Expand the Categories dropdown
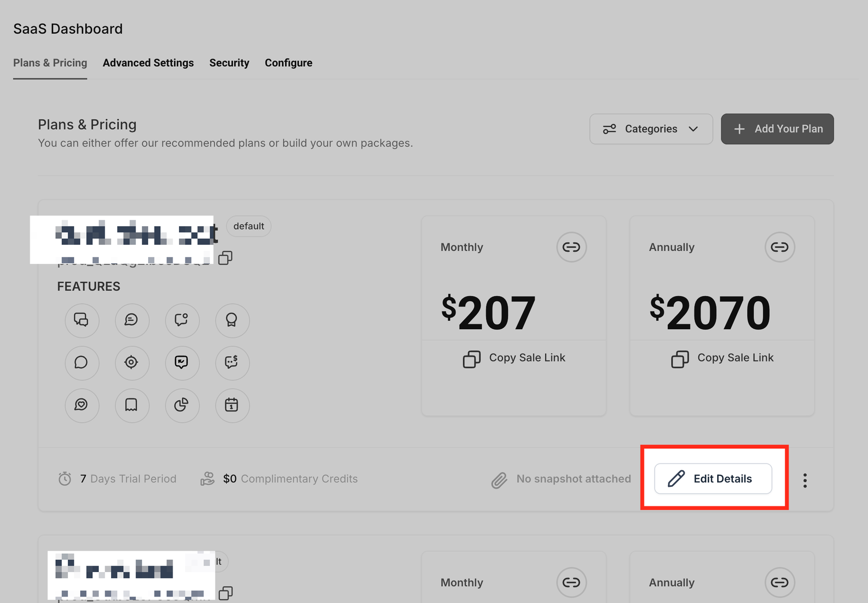This screenshot has height=603, width=868. (651, 129)
